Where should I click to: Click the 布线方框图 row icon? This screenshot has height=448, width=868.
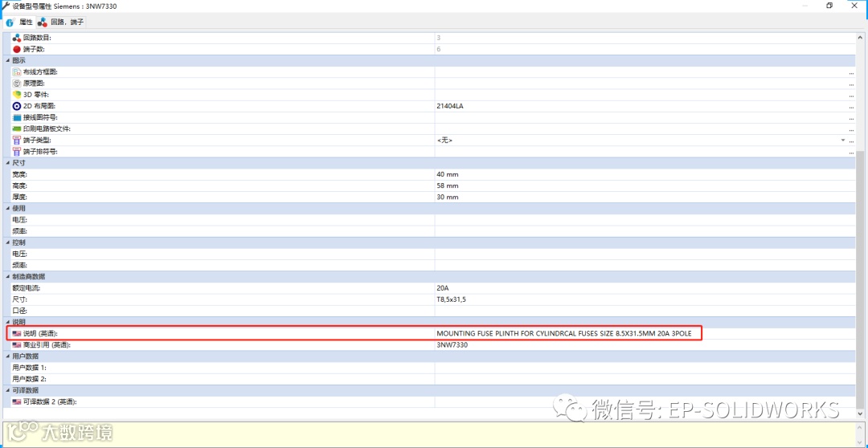pyautogui.click(x=17, y=72)
